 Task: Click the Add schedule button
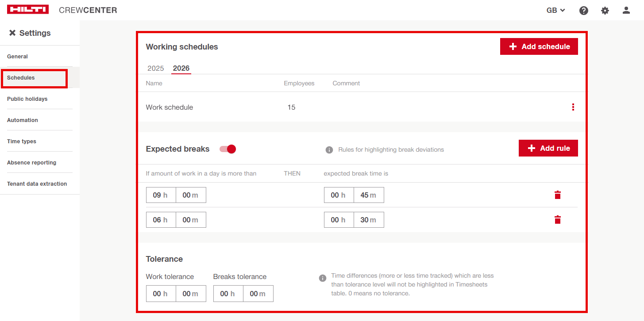pos(539,46)
